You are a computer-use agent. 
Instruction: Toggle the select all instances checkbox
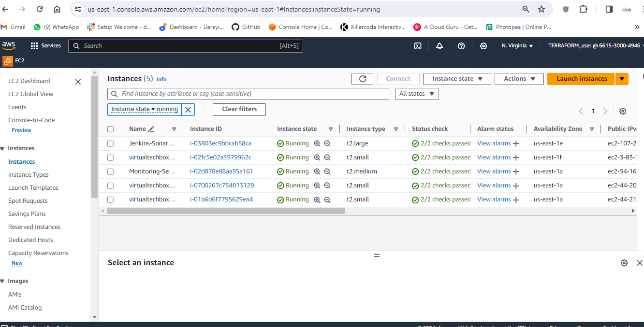[x=111, y=129]
